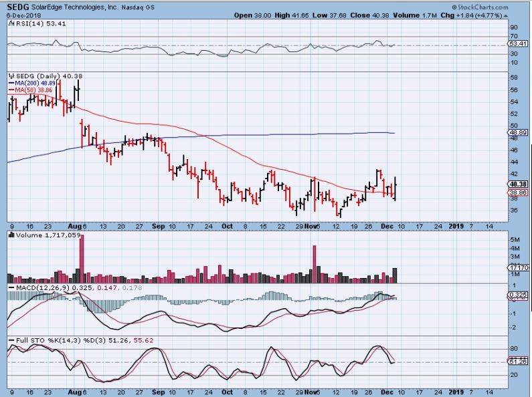Click the Volume 1.7M value in the header
The width and height of the screenshot is (532, 397).
point(415,15)
